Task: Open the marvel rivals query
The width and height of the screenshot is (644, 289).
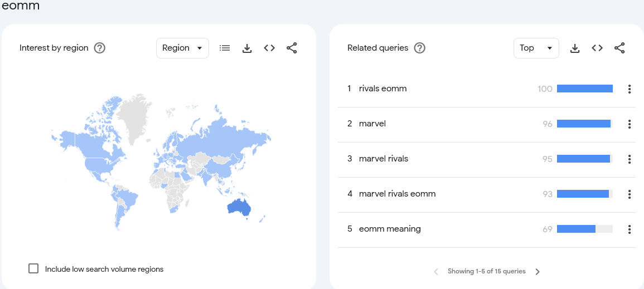Action: pyautogui.click(x=384, y=159)
